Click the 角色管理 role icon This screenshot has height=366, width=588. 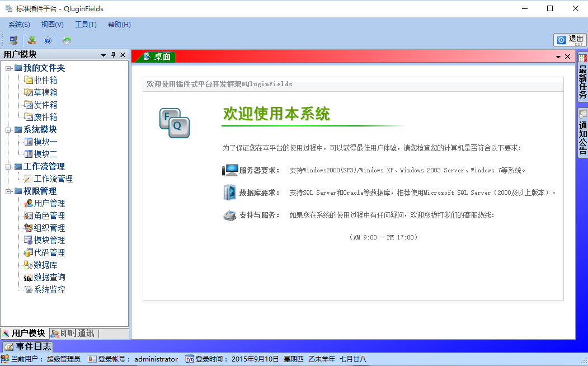coord(29,215)
